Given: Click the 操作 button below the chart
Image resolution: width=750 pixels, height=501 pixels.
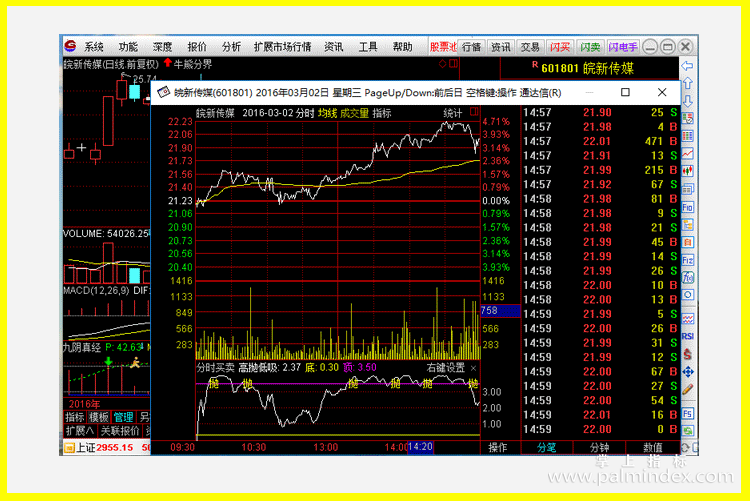Looking at the screenshot, I should point(498,447).
